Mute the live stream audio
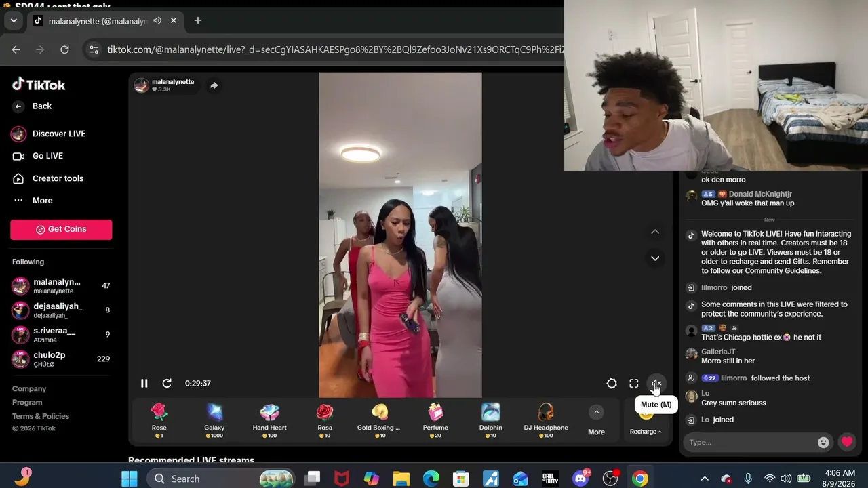 656,384
